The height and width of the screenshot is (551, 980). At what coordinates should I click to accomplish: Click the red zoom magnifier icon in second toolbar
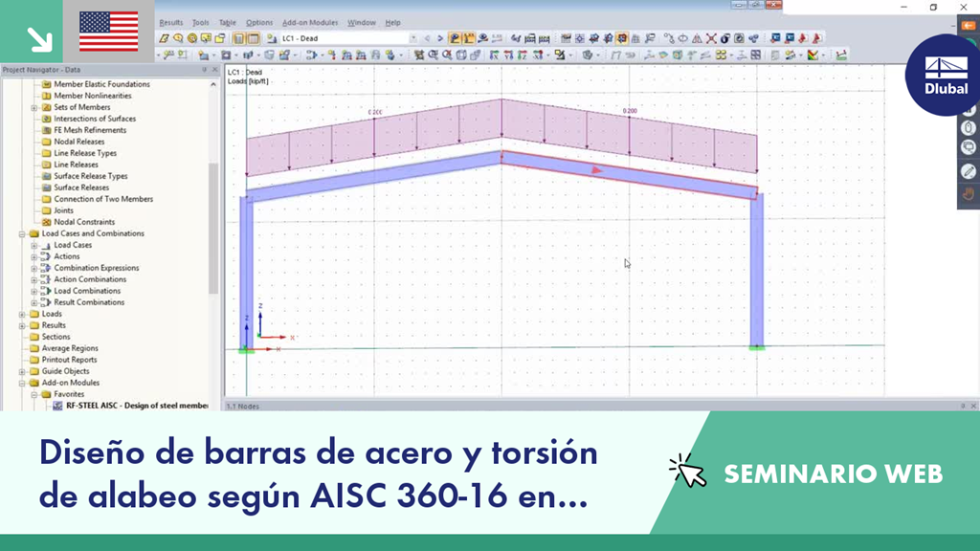click(448, 55)
